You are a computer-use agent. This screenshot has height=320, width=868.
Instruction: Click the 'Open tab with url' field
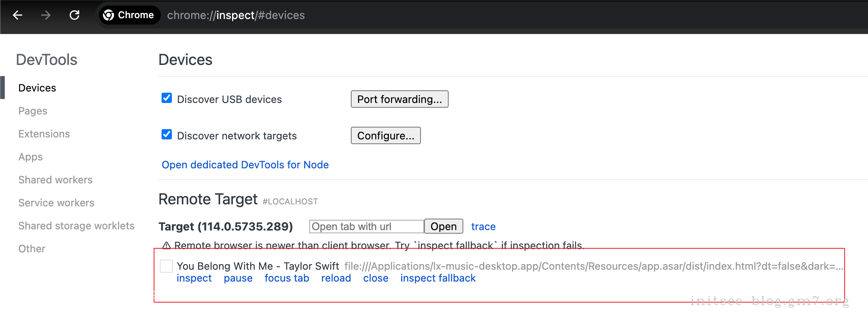366,227
